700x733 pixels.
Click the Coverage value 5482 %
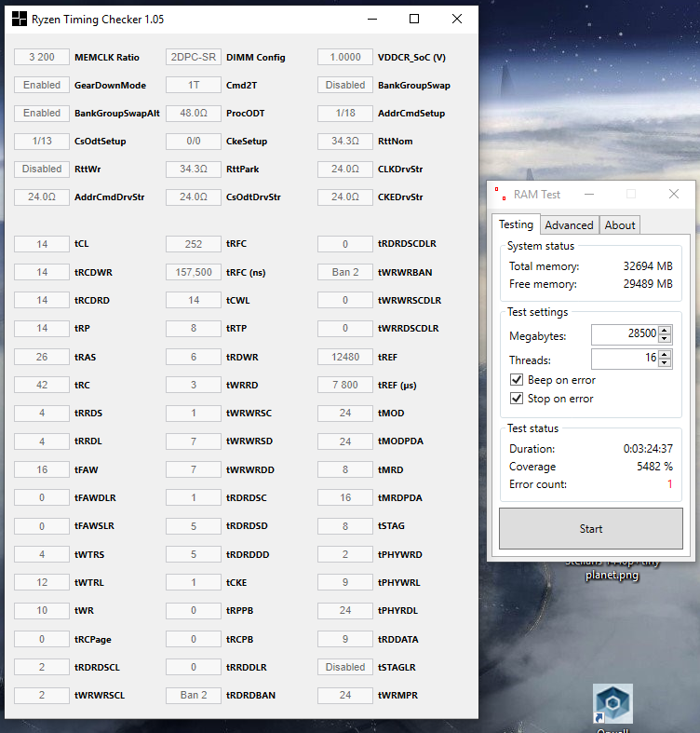654,467
